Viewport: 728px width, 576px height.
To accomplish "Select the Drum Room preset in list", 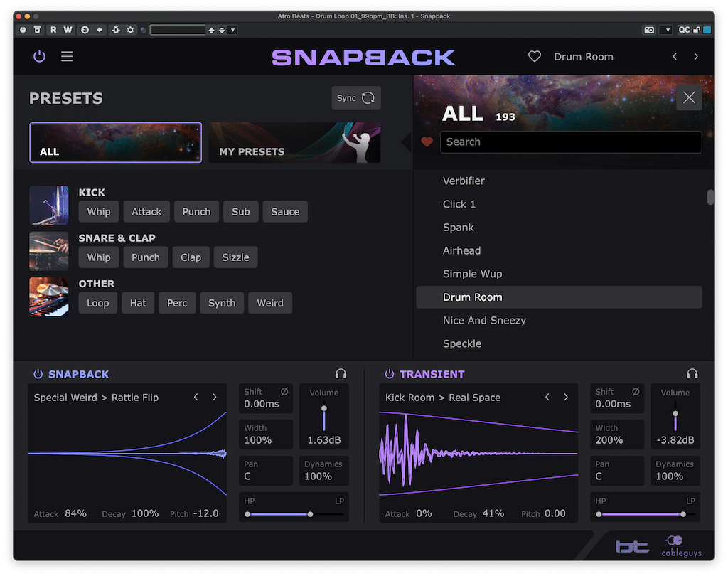I will pos(559,297).
